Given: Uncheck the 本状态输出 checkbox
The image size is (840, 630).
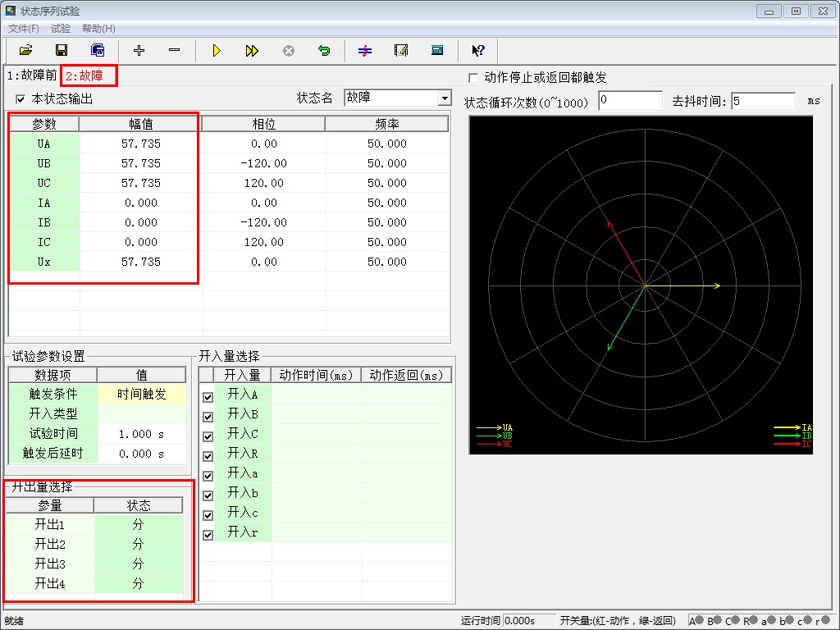Looking at the screenshot, I should (x=21, y=99).
